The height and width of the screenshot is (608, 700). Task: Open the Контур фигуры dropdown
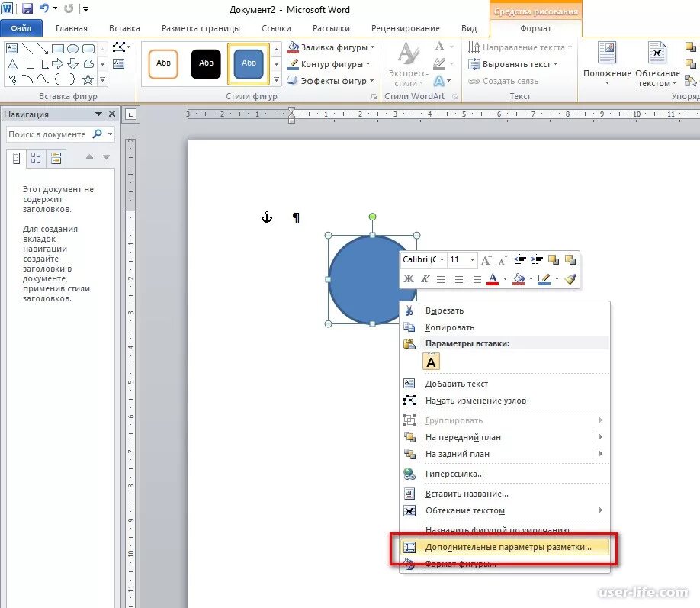coord(329,64)
